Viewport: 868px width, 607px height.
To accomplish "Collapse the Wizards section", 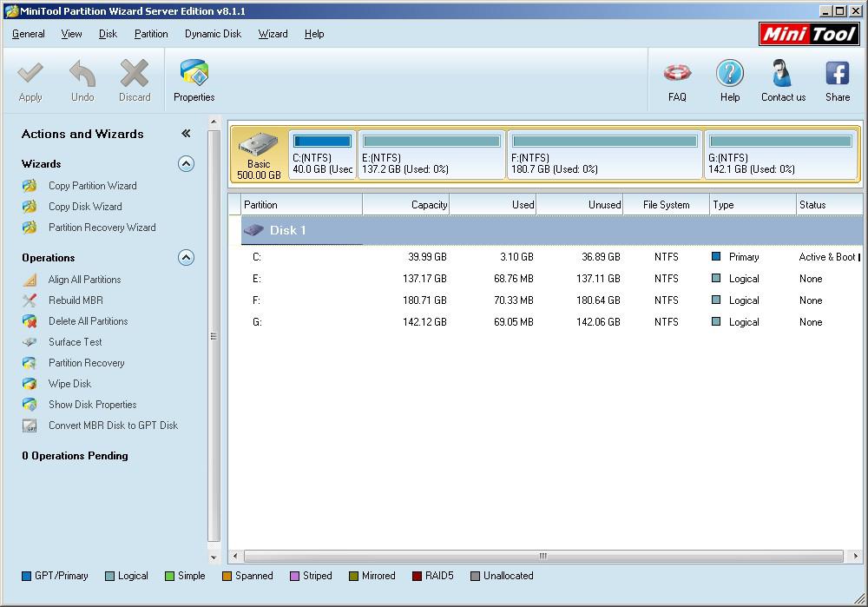I will (186, 163).
